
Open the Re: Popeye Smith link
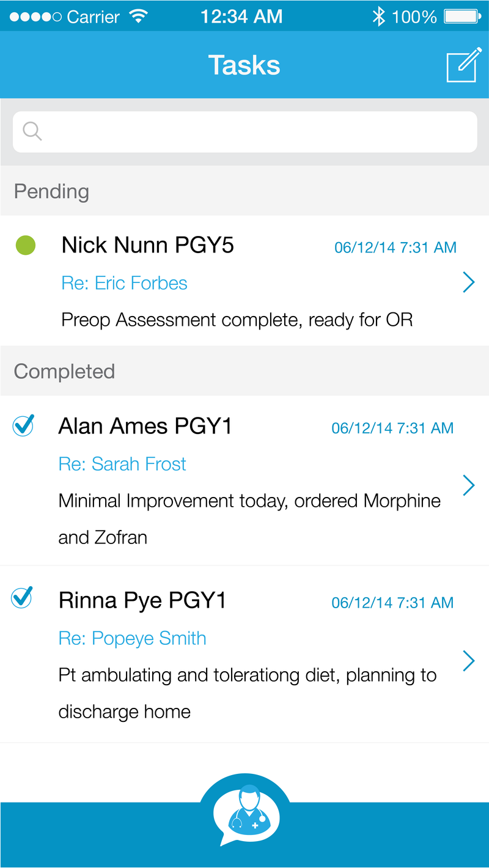(132, 638)
